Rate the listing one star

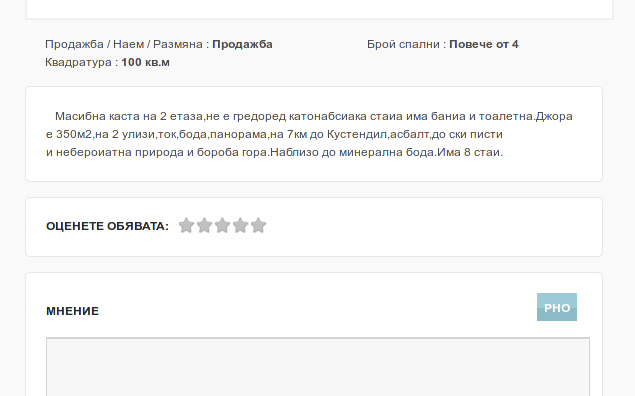tap(186, 226)
